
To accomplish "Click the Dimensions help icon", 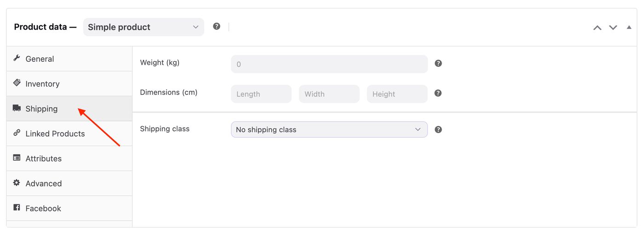I will [438, 93].
